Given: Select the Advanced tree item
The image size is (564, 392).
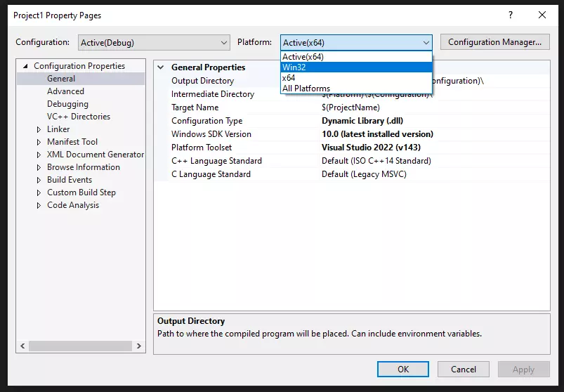Looking at the screenshot, I should coord(65,91).
